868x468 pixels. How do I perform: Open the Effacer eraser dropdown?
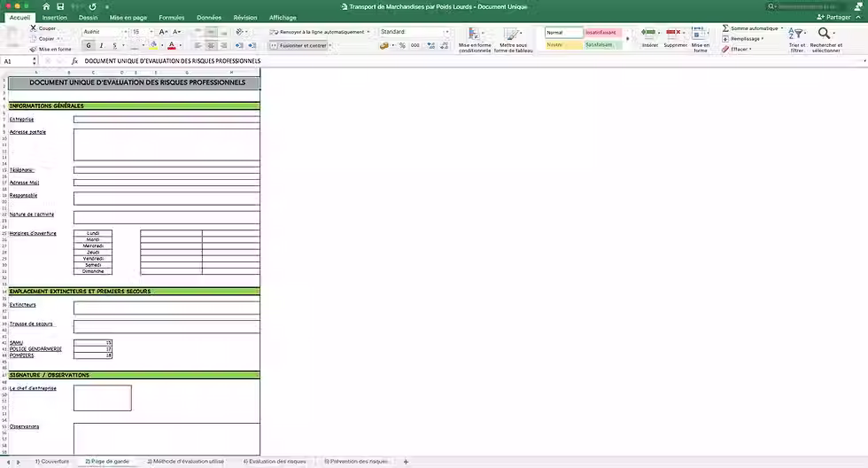pos(737,50)
